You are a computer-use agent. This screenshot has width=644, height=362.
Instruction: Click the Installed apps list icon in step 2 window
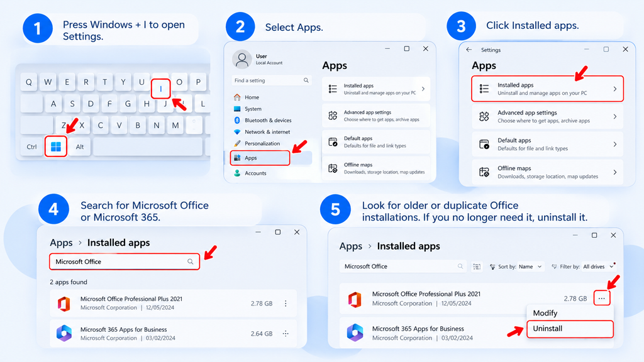tap(333, 89)
